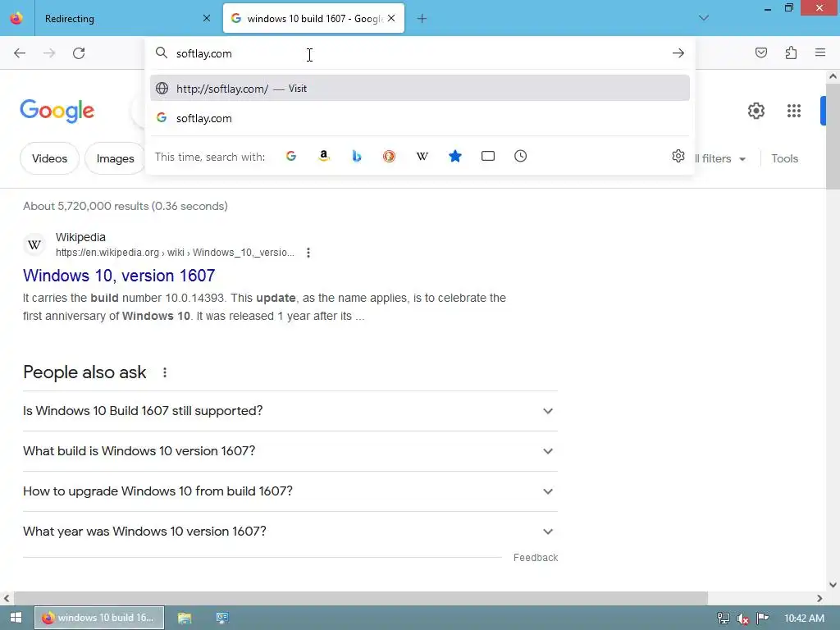Search this time with DuckDuckGo

tap(389, 156)
